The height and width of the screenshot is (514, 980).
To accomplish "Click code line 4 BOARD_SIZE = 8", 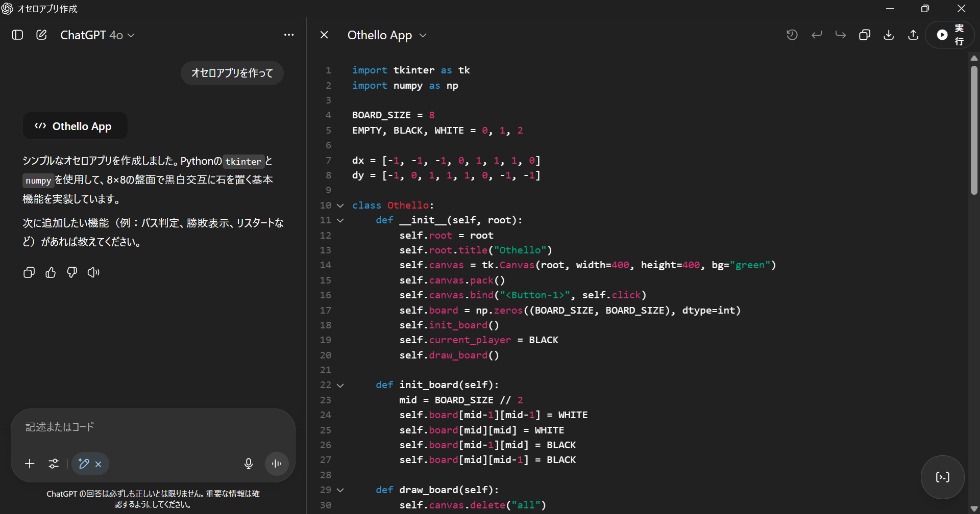I will click(x=394, y=115).
